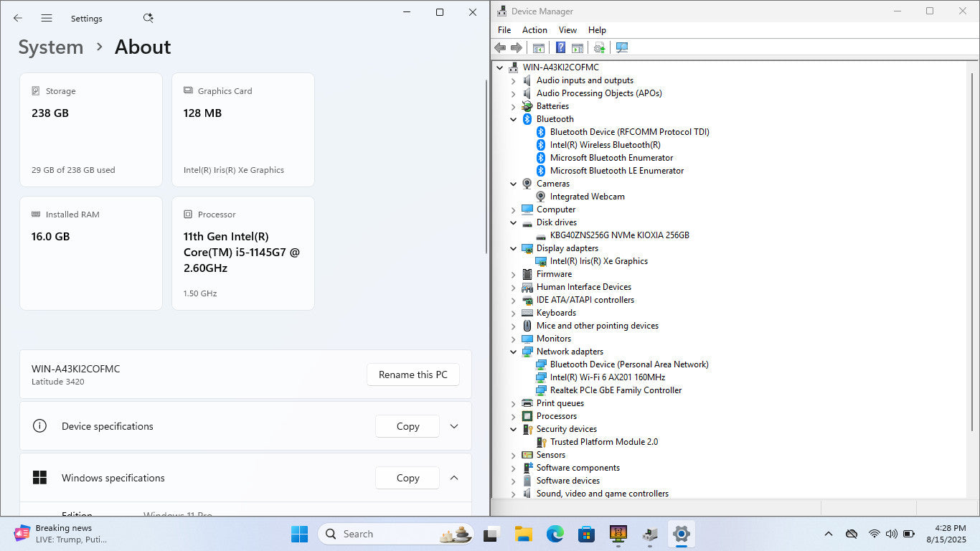Expand the Processors category
The height and width of the screenshot is (551, 980).
(x=513, y=416)
